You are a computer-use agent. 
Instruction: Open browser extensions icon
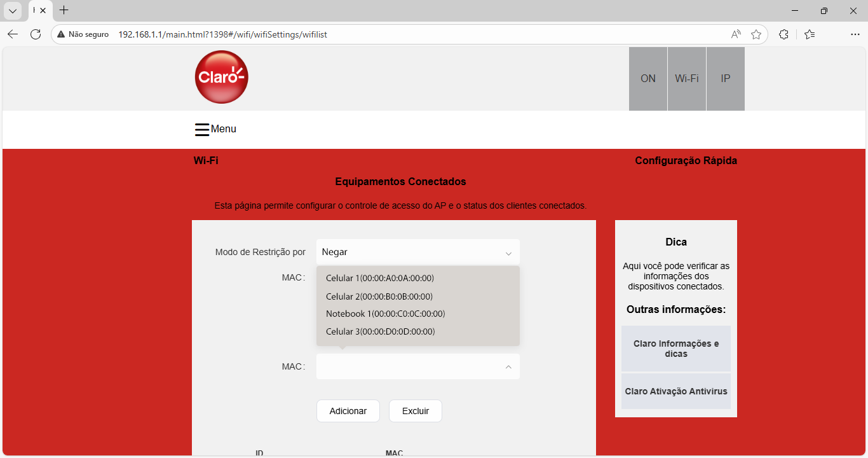pos(783,34)
